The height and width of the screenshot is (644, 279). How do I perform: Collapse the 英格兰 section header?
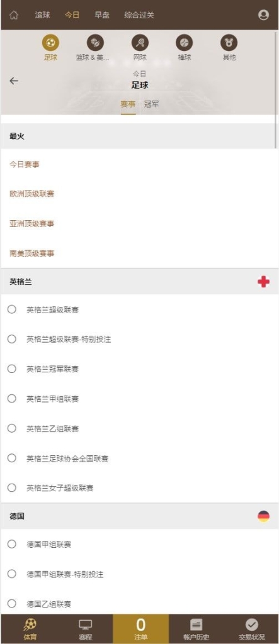(x=140, y=282)
